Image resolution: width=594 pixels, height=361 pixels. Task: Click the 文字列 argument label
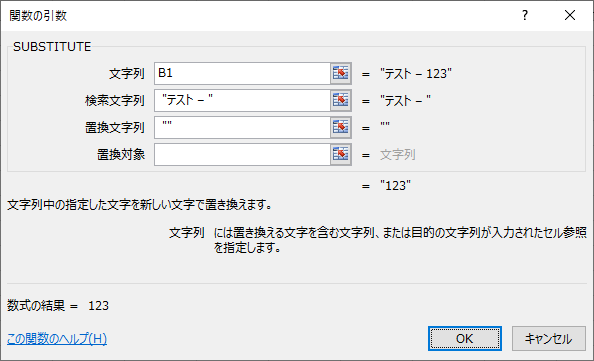127,73
